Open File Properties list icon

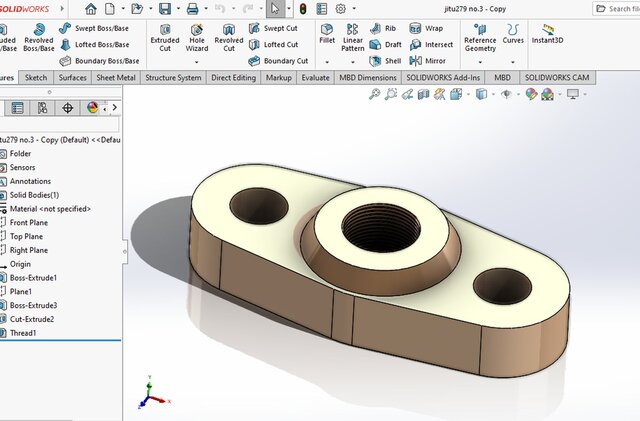322,9
